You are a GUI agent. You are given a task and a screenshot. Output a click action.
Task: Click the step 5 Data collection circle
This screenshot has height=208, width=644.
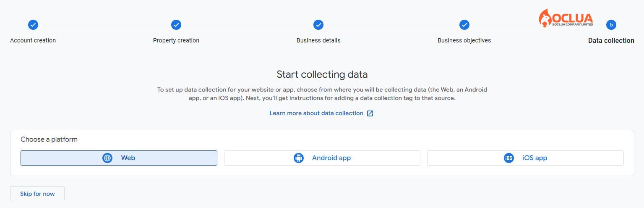pos(611,25)
